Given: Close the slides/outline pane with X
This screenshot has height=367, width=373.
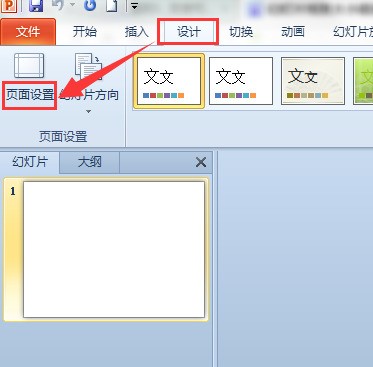Looking at the screenshot, I should click(x=201, y=162).
